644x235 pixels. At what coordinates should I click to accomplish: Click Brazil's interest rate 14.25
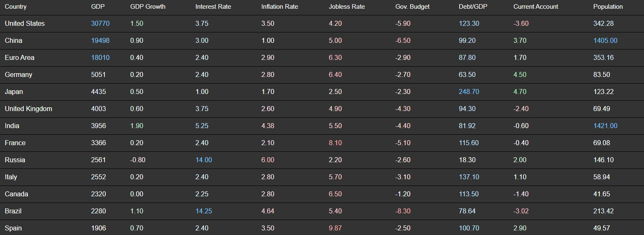click(x=203, y=211)
